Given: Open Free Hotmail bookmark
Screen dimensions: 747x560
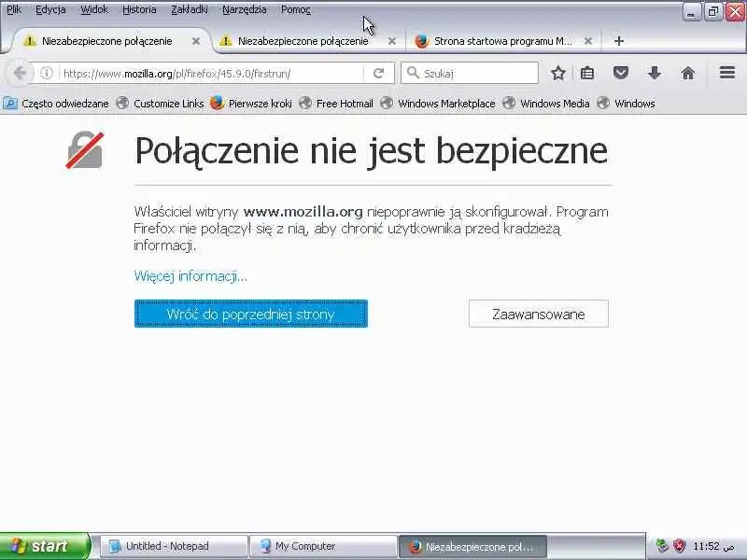Looking at the screenshot, I should tap(336, 104).
